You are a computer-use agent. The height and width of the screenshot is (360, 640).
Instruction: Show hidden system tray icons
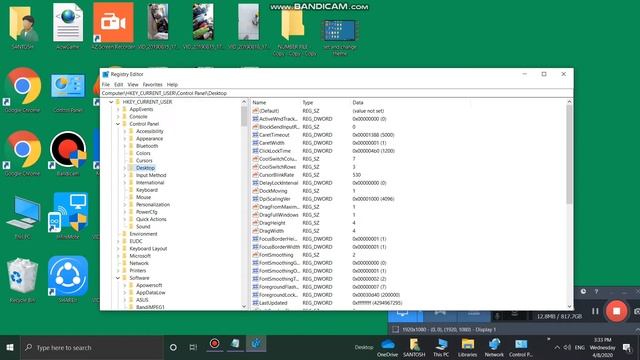(x=557, y=348)
